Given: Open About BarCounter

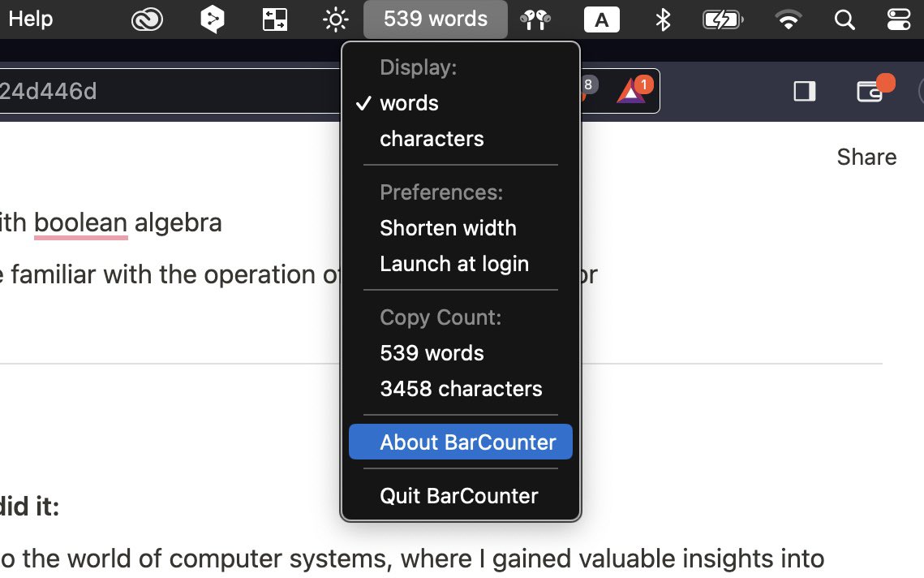Looking at the screenshot, I should point(461,442).
